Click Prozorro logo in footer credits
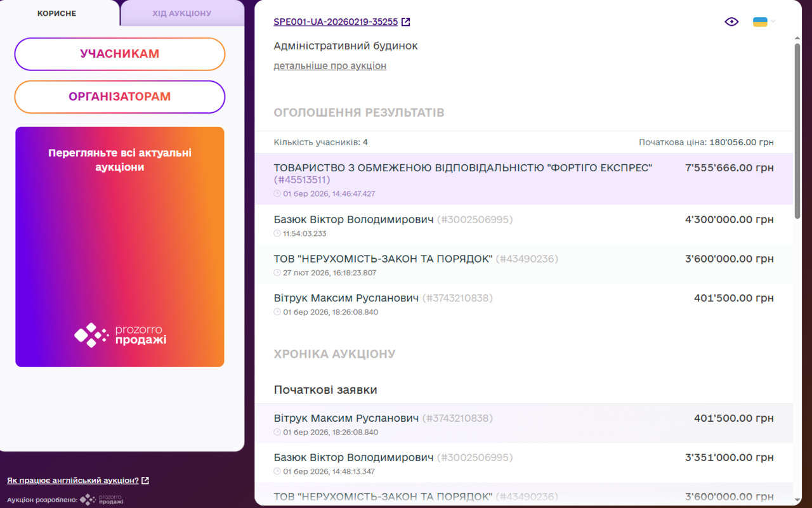The height and width of the screenshot is (508, 812). coord(101,500)
